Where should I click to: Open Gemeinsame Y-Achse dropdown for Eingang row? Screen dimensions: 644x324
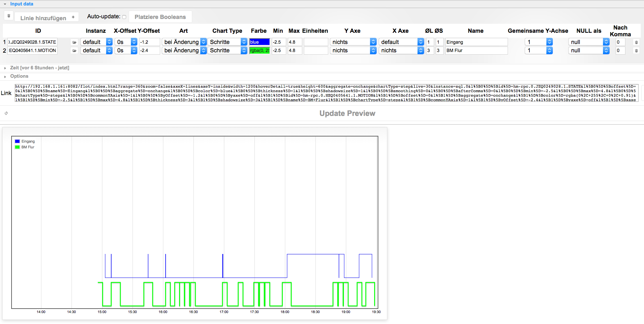coord(539,42)
